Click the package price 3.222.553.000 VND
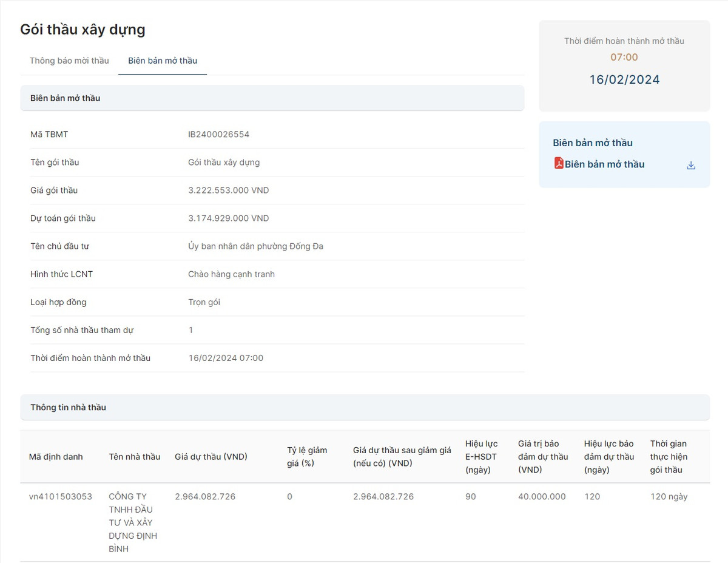Viewport: 728px width, 563px height. [x=228, y=190]
